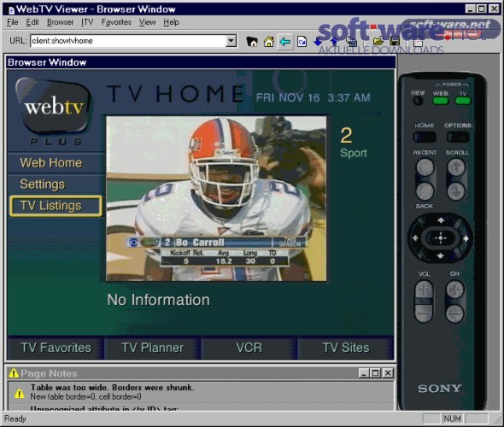Click the SONY logo on the remote
The width and height of the screenshot is (504, 427).
coord(440,389)
